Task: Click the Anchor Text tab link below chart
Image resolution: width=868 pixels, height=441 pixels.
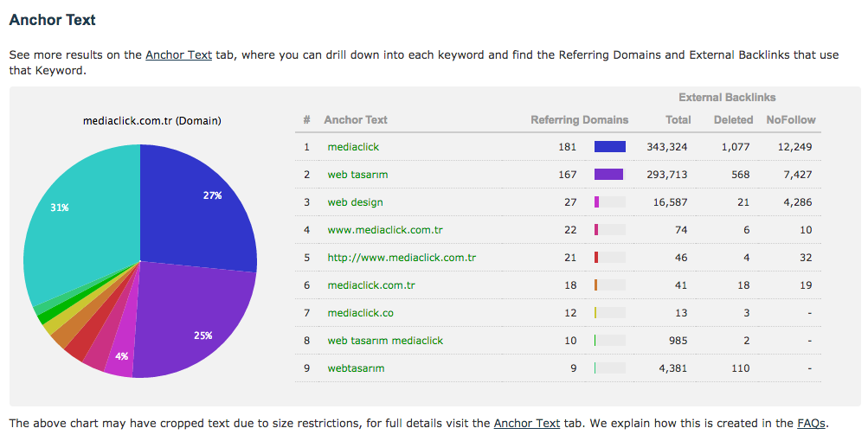Action: (x=526, y=423)
